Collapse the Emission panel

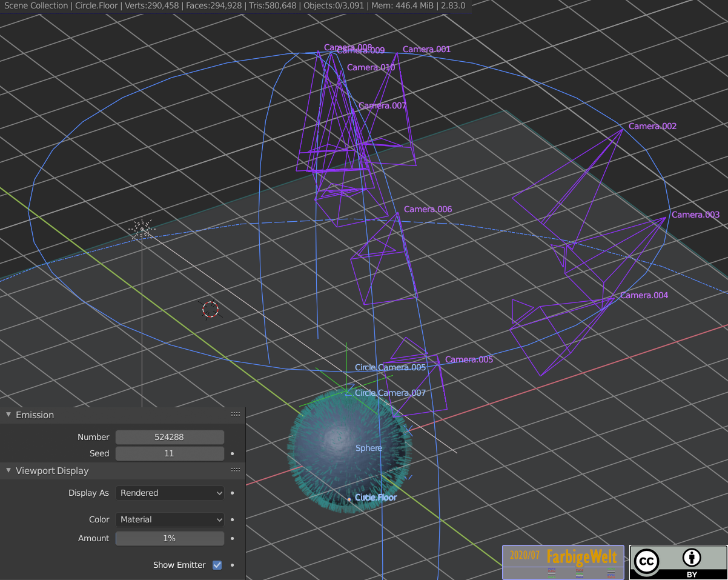[x=8, y=415]
